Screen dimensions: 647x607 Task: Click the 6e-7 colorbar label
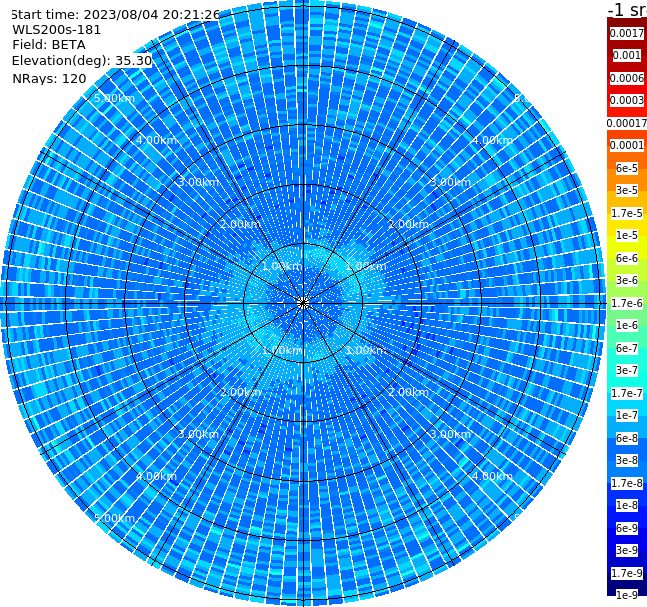coord(627,348)
